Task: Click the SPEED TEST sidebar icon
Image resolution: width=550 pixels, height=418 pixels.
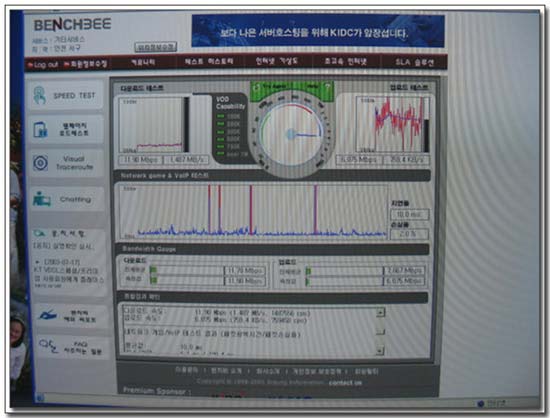Action: pos(39,95)
